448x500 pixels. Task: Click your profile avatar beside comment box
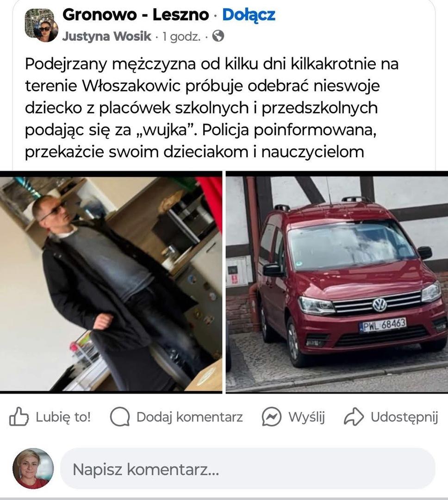pos(33,469)
